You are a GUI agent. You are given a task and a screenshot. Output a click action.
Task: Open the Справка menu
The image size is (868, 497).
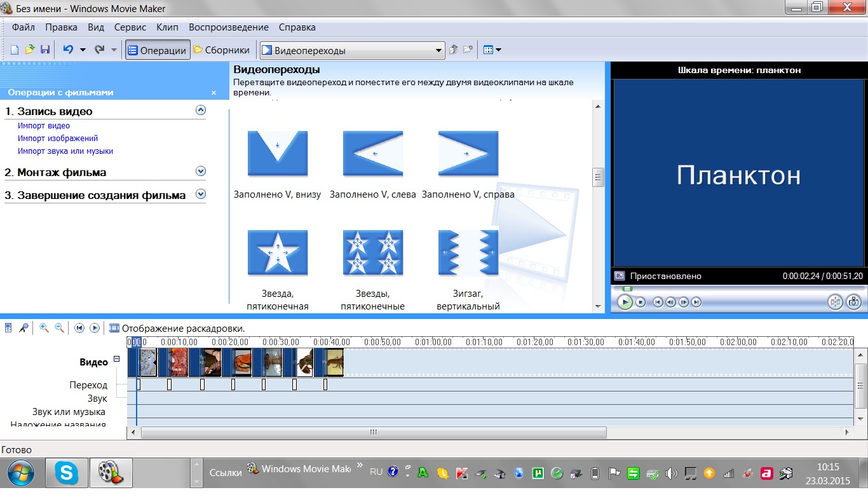297,27
